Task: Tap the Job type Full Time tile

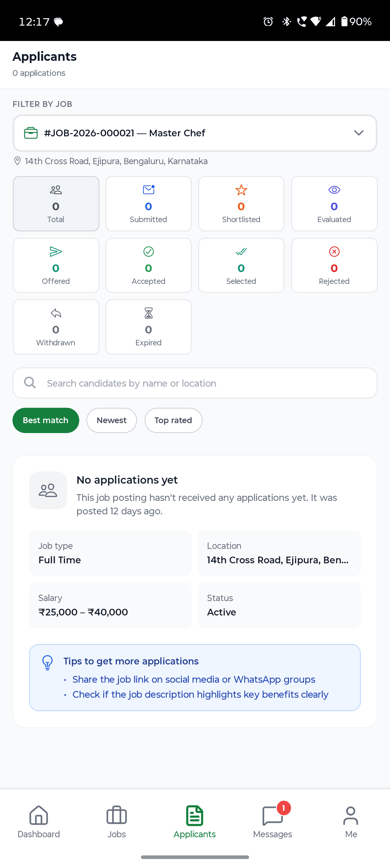Action: pos(110,553)
